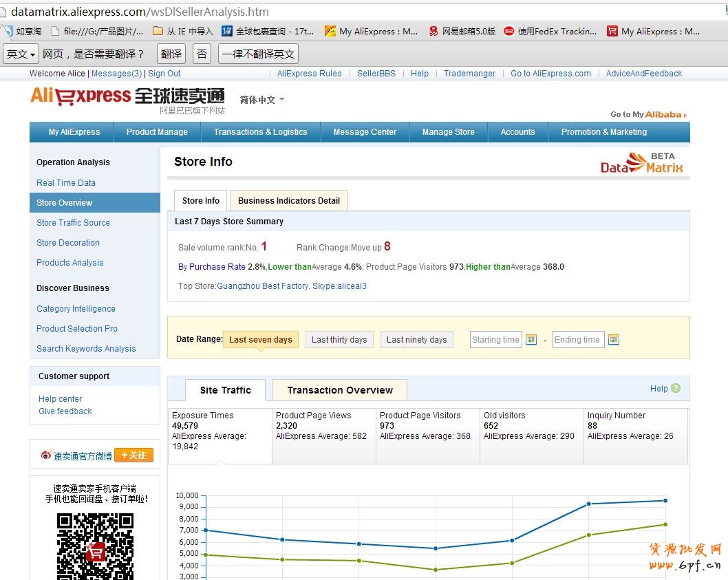Click the Data Matrix BETA logo
This screenshot has width=728, height=580.
pos(641,163)
